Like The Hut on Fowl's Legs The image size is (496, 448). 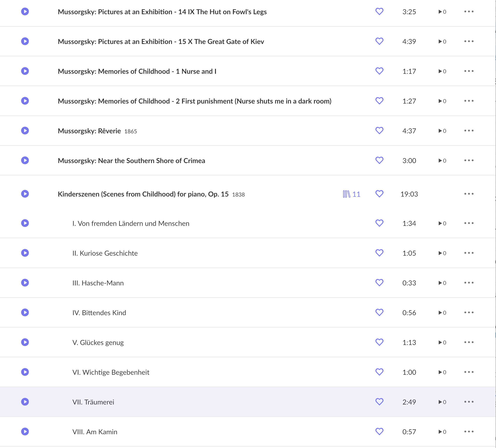pos(379,11)
